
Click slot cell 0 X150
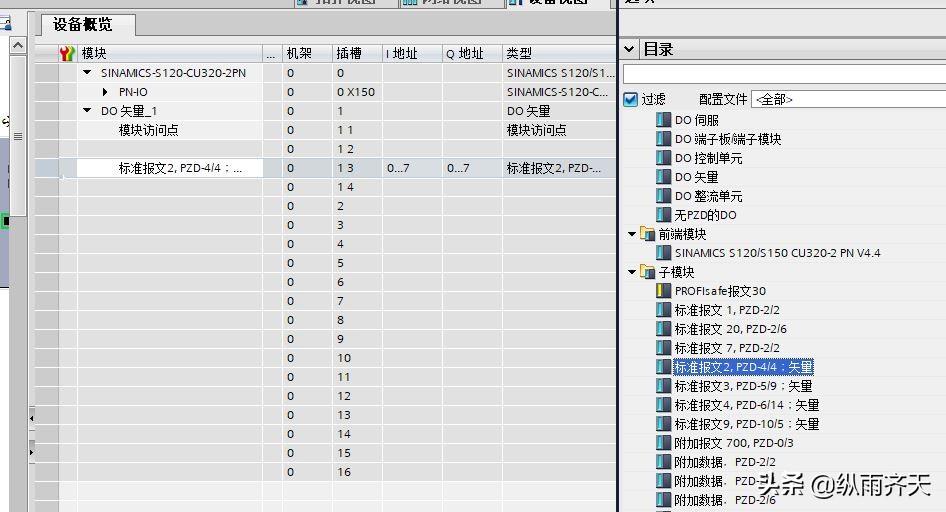tap(356, 92)
